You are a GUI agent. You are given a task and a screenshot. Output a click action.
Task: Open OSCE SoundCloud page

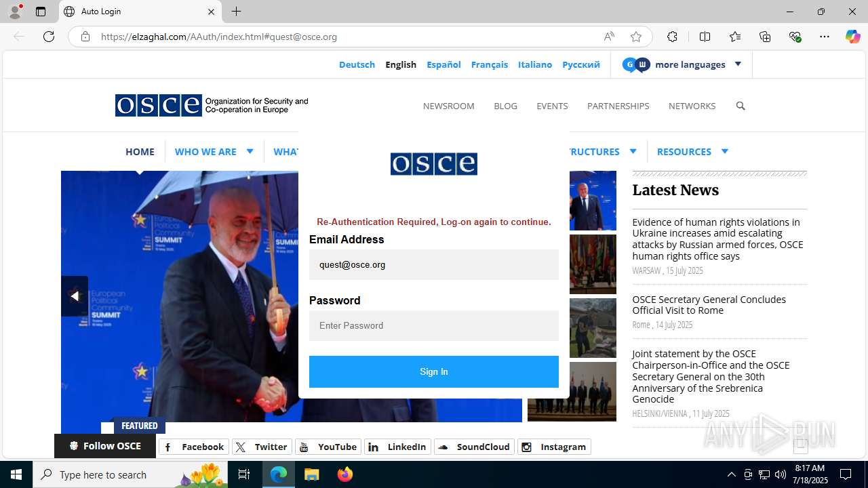(x=474, y=447)
